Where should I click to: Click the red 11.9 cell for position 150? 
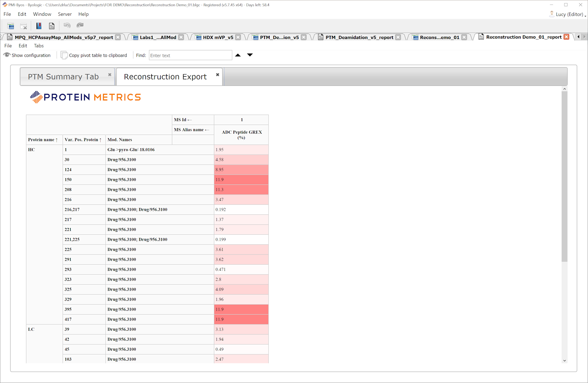click(x=241, y=180)
